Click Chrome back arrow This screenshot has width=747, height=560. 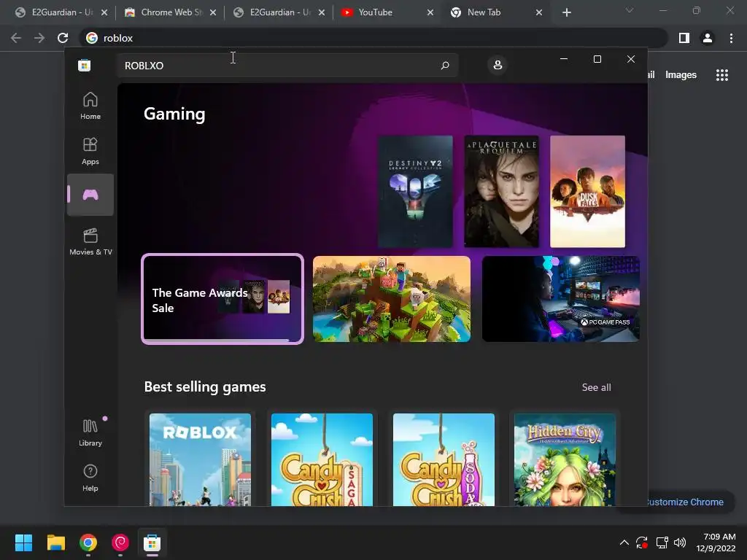(16, 38)
